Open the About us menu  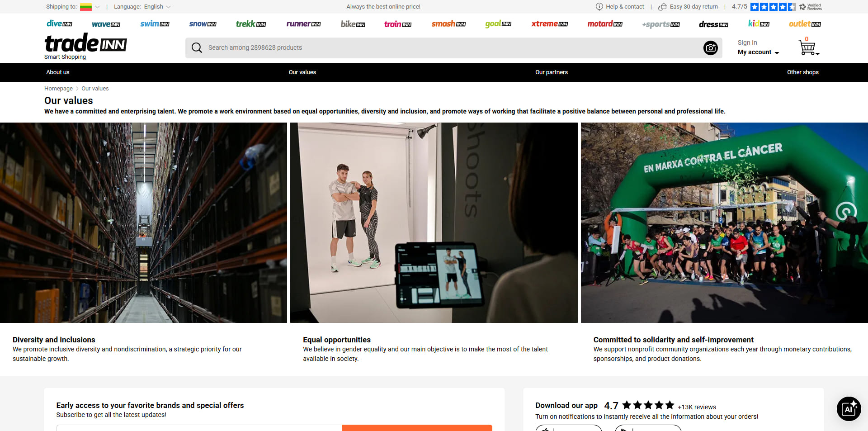point(58,72)
